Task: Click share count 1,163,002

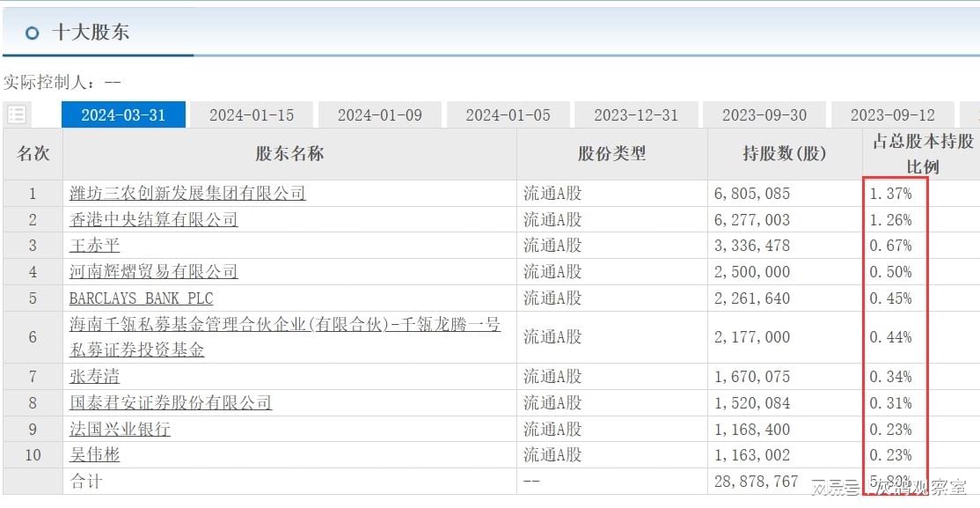Action: [x=752, y=455]
